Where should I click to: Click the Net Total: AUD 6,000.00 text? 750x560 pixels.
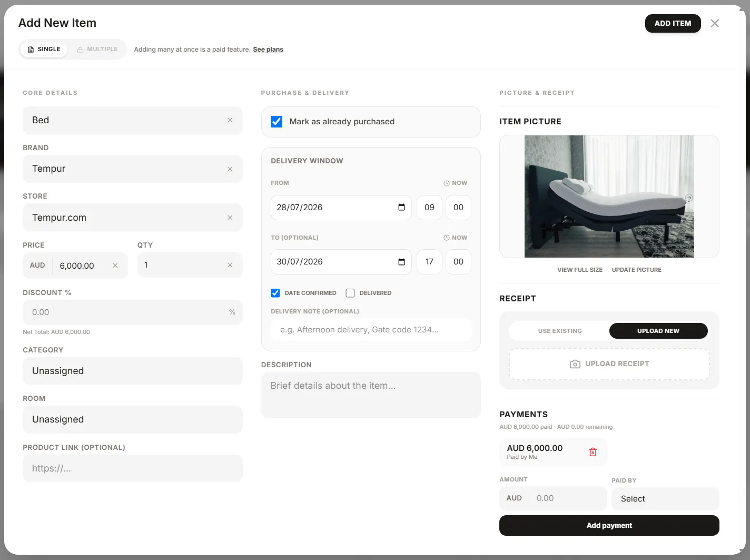[56, 332]
